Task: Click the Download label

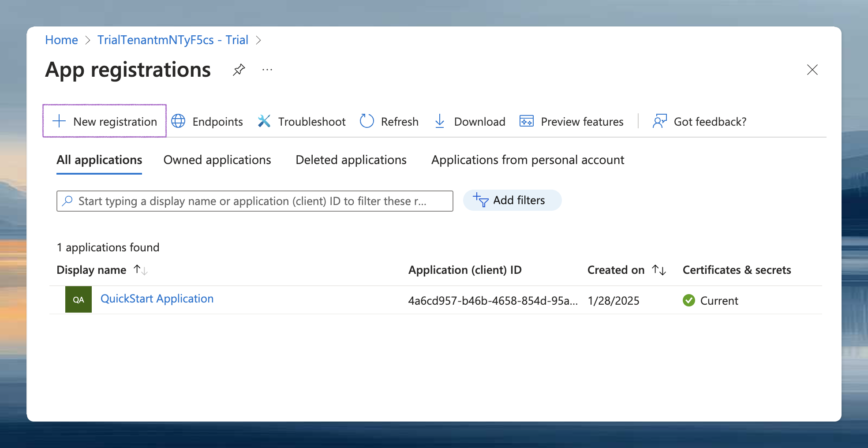Action: pos(480,122)
